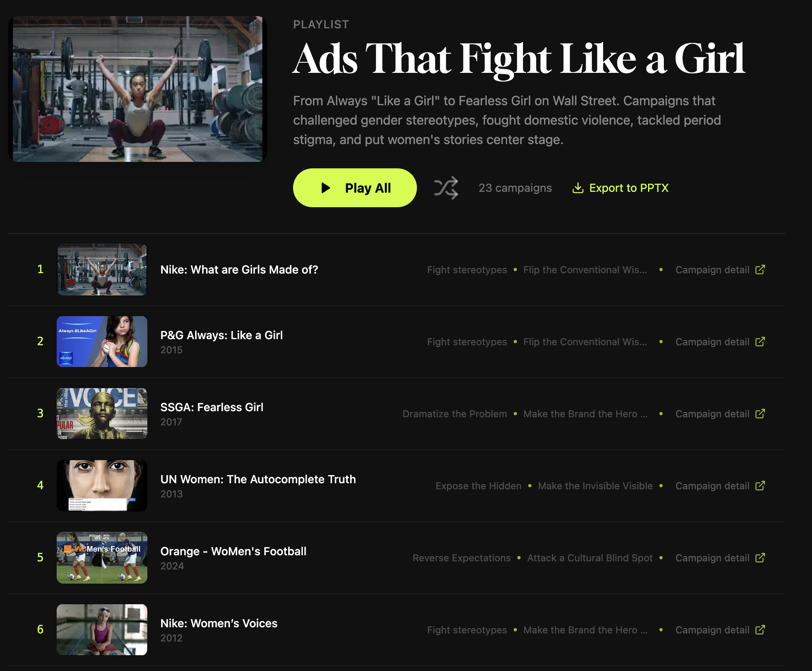Select the Always #LikeAGirl thumbnail
This screenshot has height=671, width=812.
(102, 342)
